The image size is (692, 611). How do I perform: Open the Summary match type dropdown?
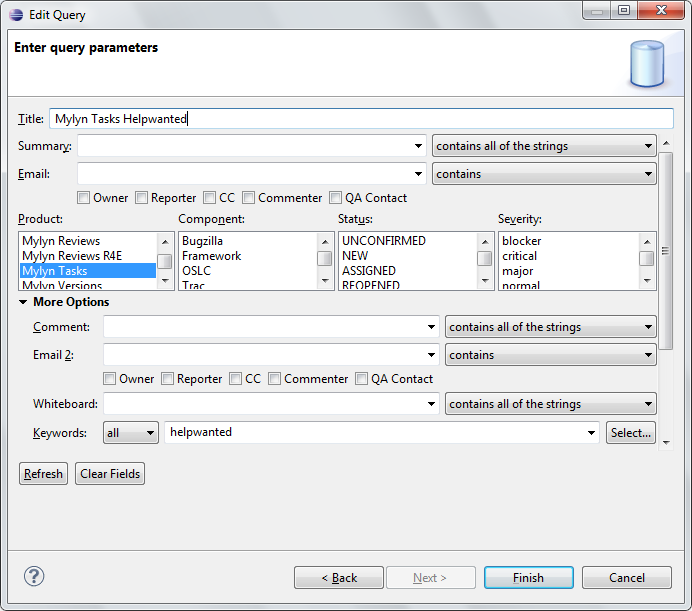coord(544,146)
